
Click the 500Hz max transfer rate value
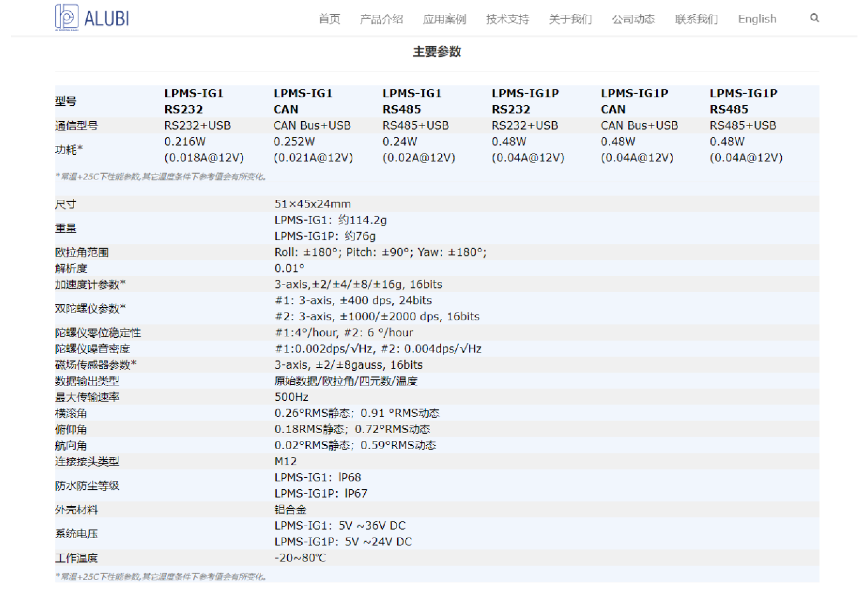click(291, 397)
